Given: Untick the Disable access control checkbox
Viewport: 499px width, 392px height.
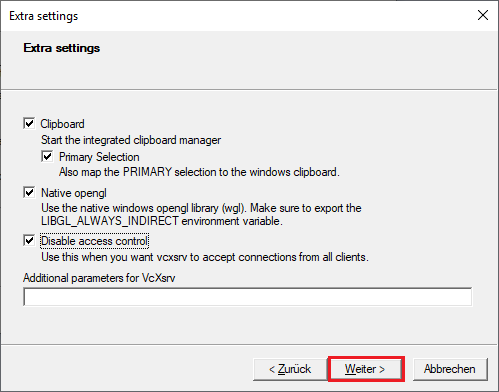Looking at the screenshot, I should pyautogui.click(x=29, y=240).
